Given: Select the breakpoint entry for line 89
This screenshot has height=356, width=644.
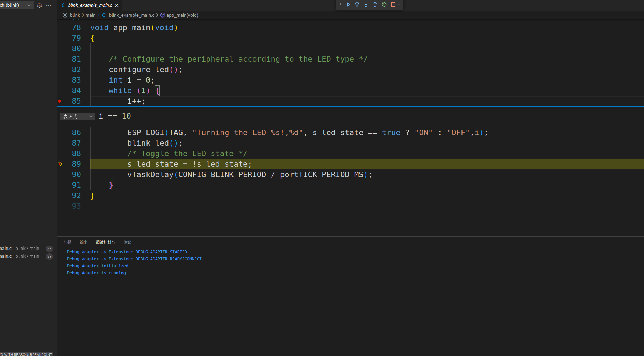Looking at the screenshot, I should 27,256.
